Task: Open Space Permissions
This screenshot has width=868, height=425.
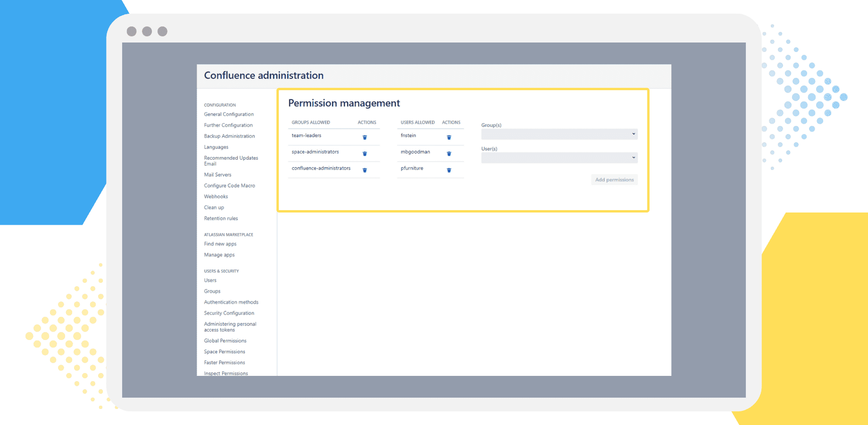Action: 225,352
